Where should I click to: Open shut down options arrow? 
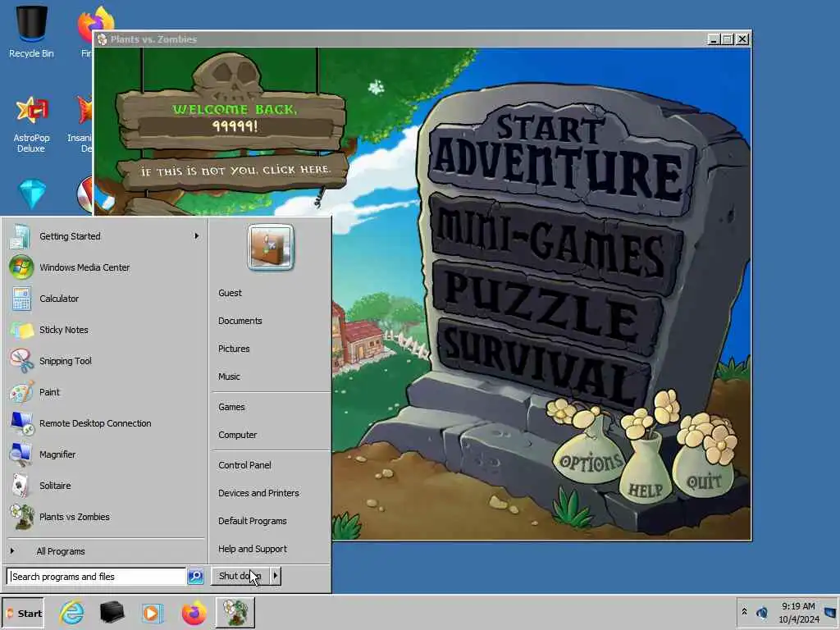click(x=276, y=576)
